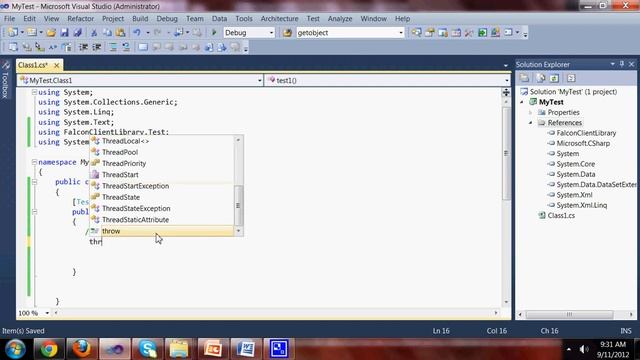Open the Build menu

[140, 19]
